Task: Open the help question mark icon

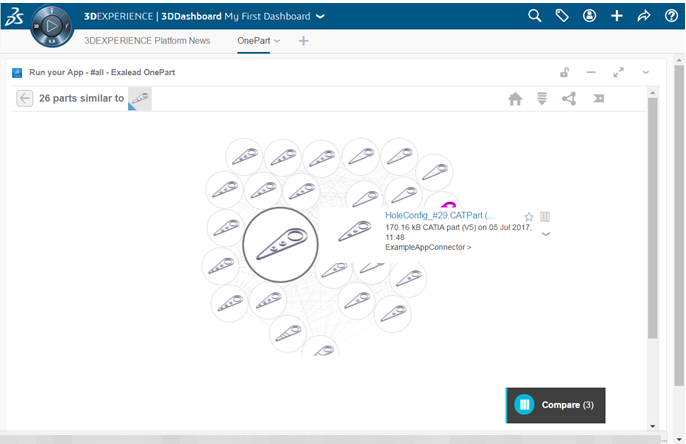Action: (671, 16)
